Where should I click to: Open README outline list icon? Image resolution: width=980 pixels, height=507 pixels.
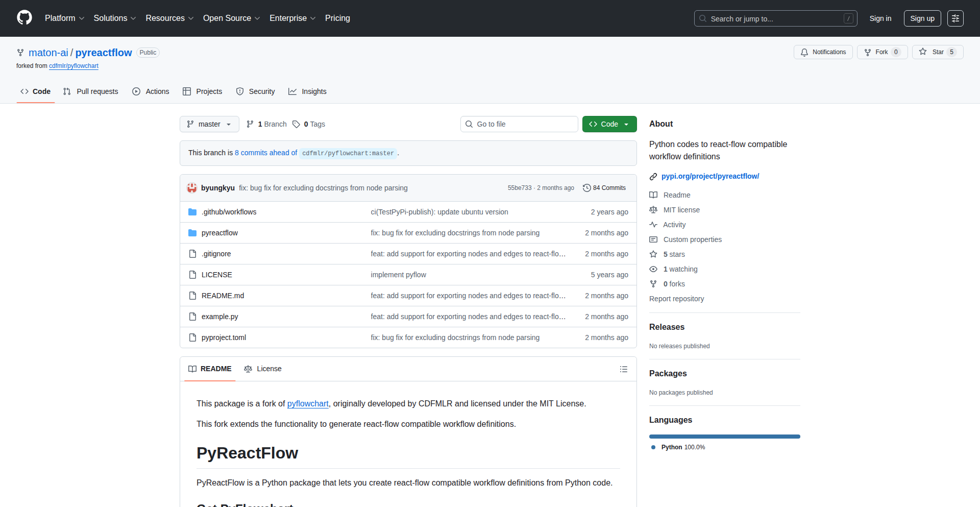(624, 369)
